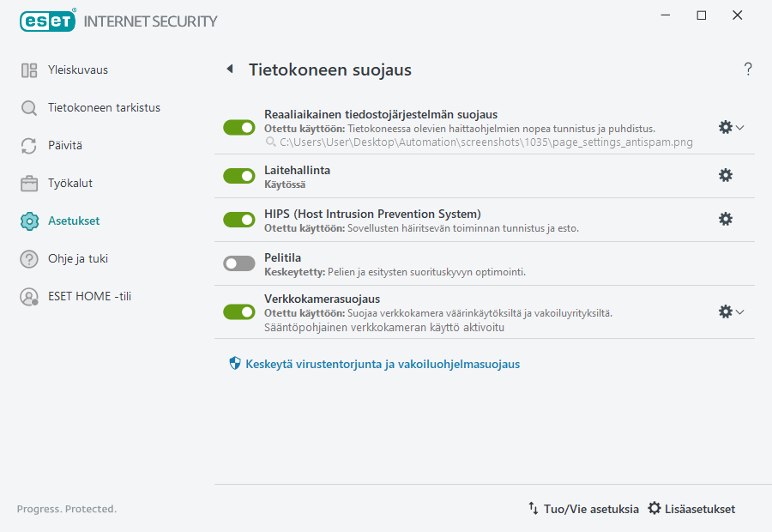Click the back arrow beside Tietokoneen suojaus

229,69
